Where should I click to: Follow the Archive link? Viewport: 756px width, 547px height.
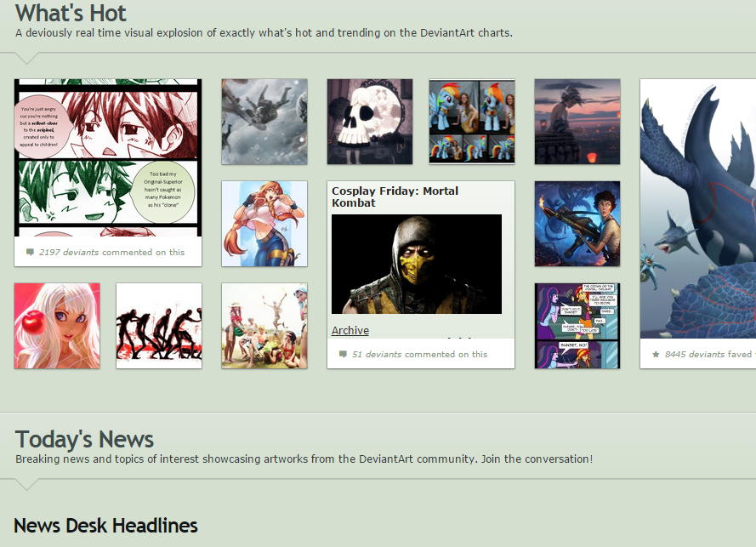(x=350, y=330)
